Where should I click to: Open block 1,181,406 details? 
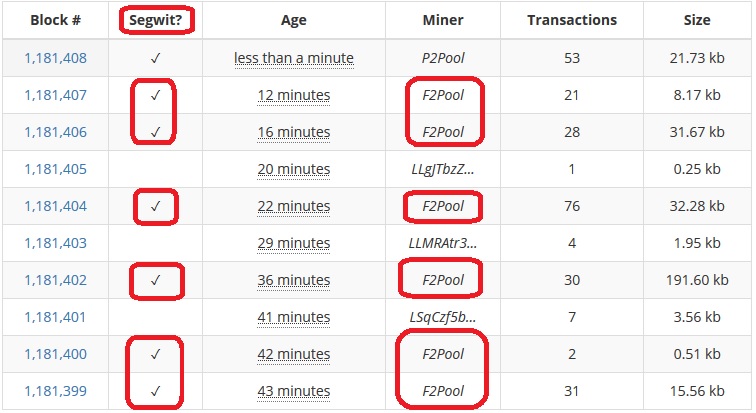(x=55, y=133)
